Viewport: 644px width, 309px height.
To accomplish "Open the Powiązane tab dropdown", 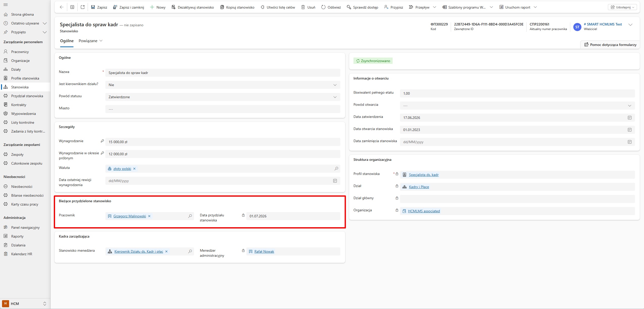I will click(x=90, y=41).
